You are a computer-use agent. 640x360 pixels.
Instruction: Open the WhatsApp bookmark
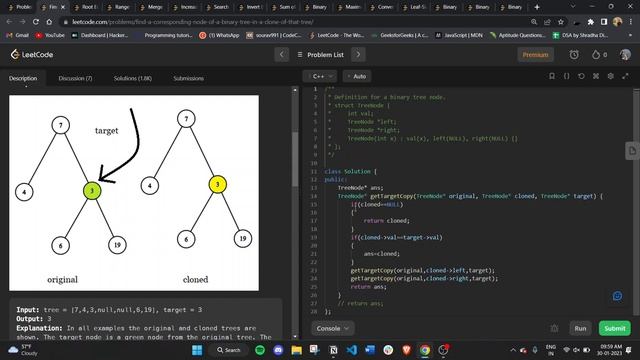point(219,36)
